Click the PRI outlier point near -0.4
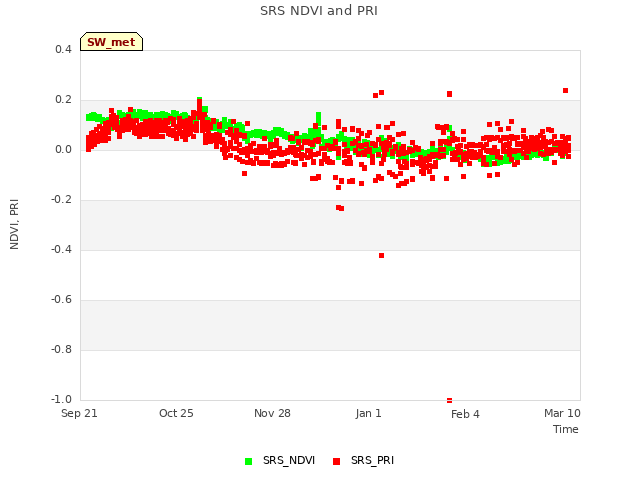 click(x=381, y=256)
